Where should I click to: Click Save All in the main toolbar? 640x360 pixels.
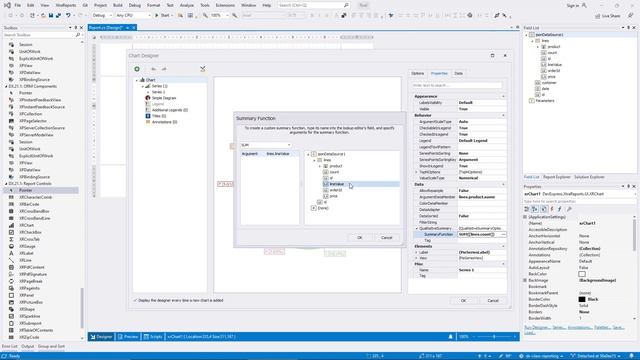pyautogui.click(x=58, y=16)
